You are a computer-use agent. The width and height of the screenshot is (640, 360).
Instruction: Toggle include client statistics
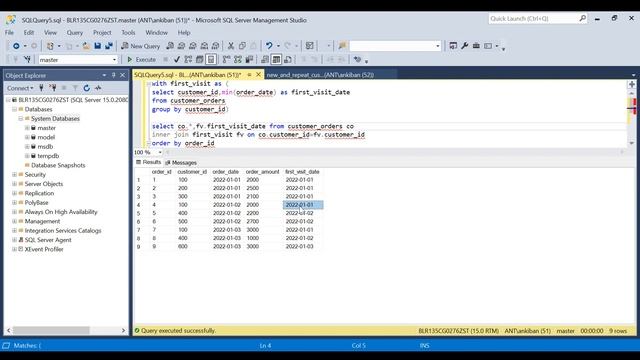[x=249, y=60]
